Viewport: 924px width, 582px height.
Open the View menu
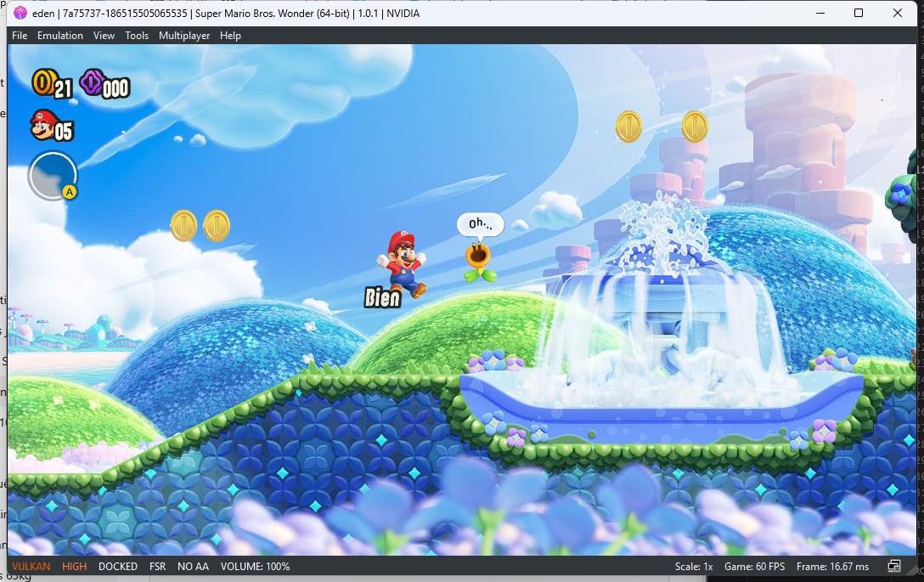(104, 36)
